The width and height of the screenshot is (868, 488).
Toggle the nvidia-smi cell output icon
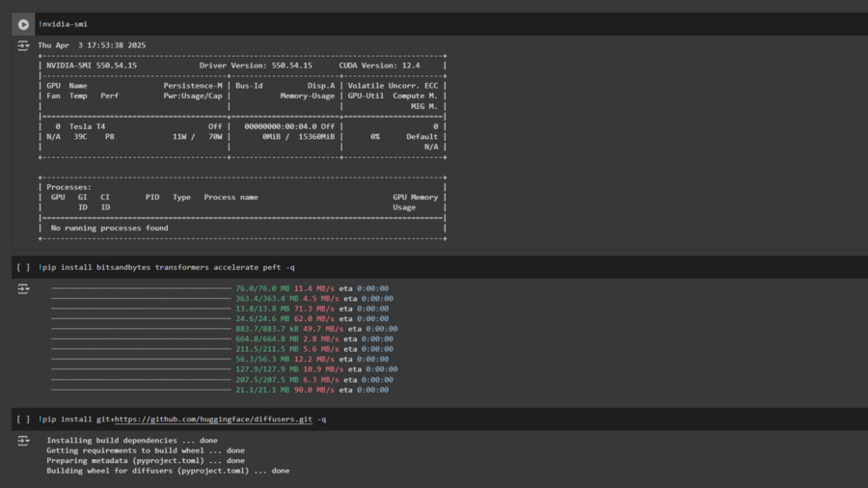(23, 46)
